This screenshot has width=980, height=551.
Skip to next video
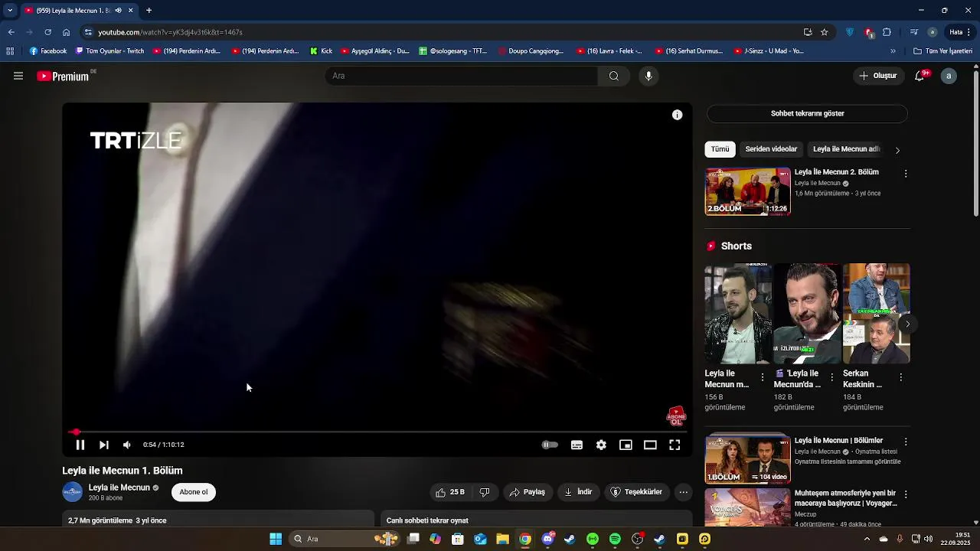tap(104, 445)
